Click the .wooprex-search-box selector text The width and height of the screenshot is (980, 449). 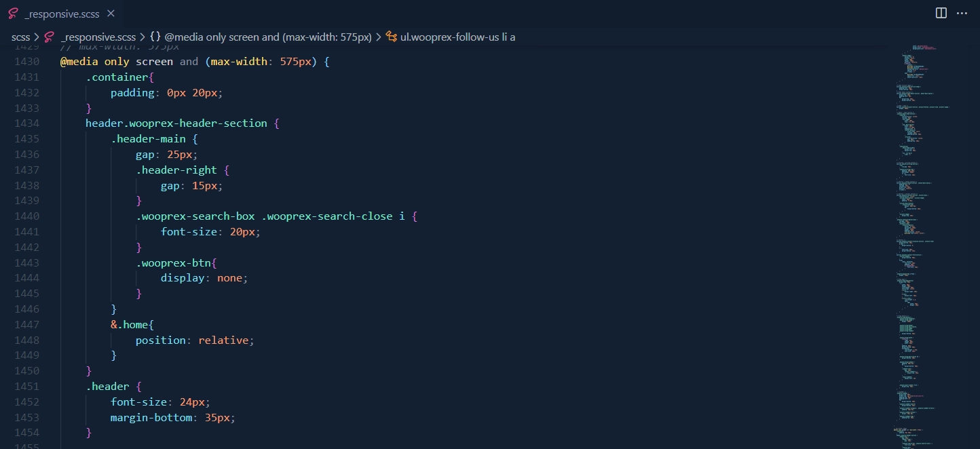[195, 216]
